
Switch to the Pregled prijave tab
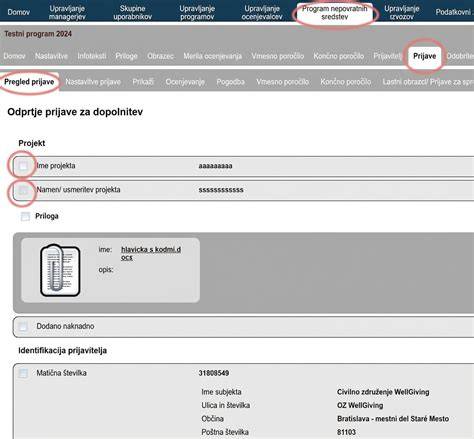coord(29,82)
